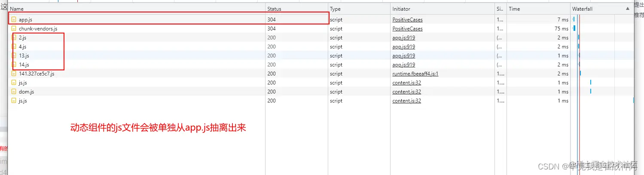
Task: Select the 2.js request name
Action: click(23, 38)
